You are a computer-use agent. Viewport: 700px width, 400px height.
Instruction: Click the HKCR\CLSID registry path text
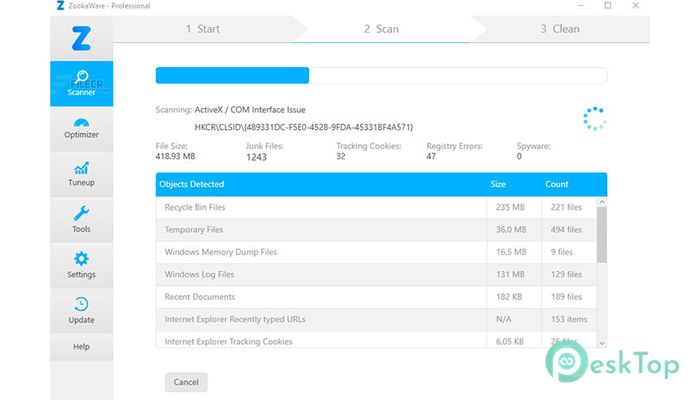(x=304, y=127)
